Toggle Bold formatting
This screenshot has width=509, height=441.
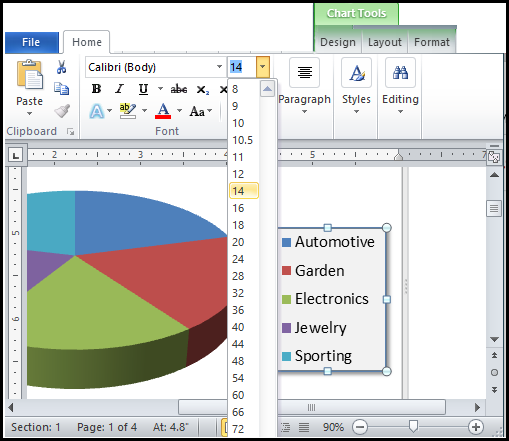tap(96, 89)
